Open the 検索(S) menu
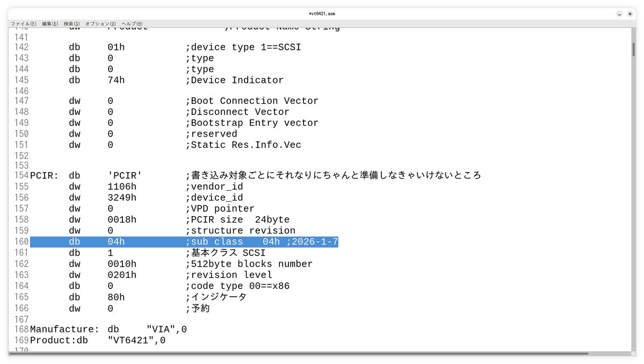644x364 pixels. pyautogui.click(x=71, y=24)
